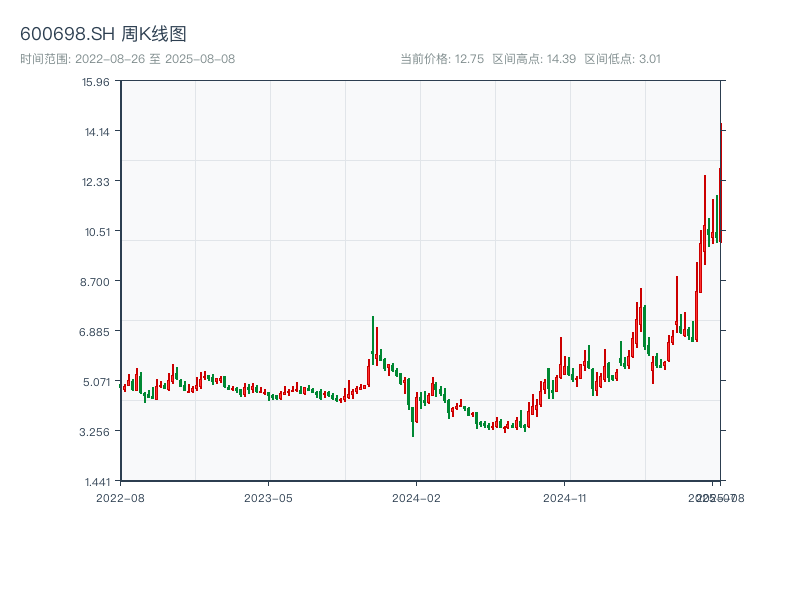Click y-axis label 14.14
The height and width of the screenshot is (600, 800).
97,132
